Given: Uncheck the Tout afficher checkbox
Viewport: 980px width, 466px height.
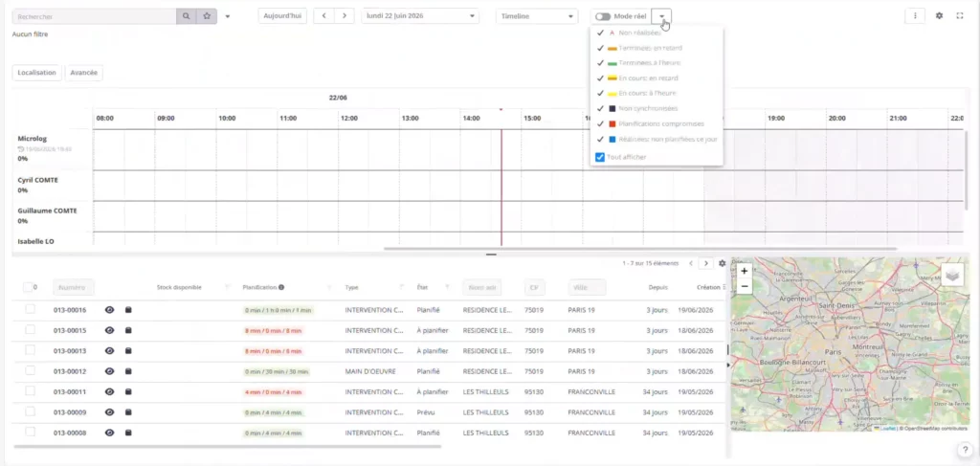Looking at the screenshot, I should (600, 157).
